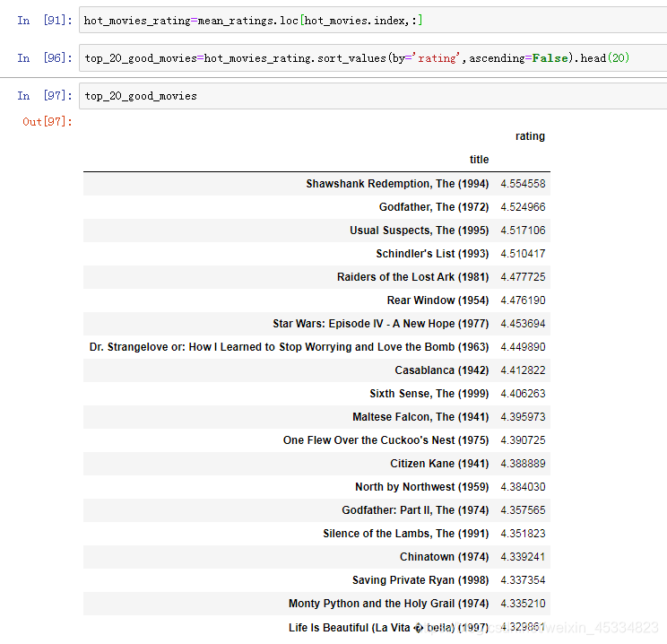The height and width of the screenshot is (644, 667).
Task: Click rating value 4.524966
Action: 523,207
